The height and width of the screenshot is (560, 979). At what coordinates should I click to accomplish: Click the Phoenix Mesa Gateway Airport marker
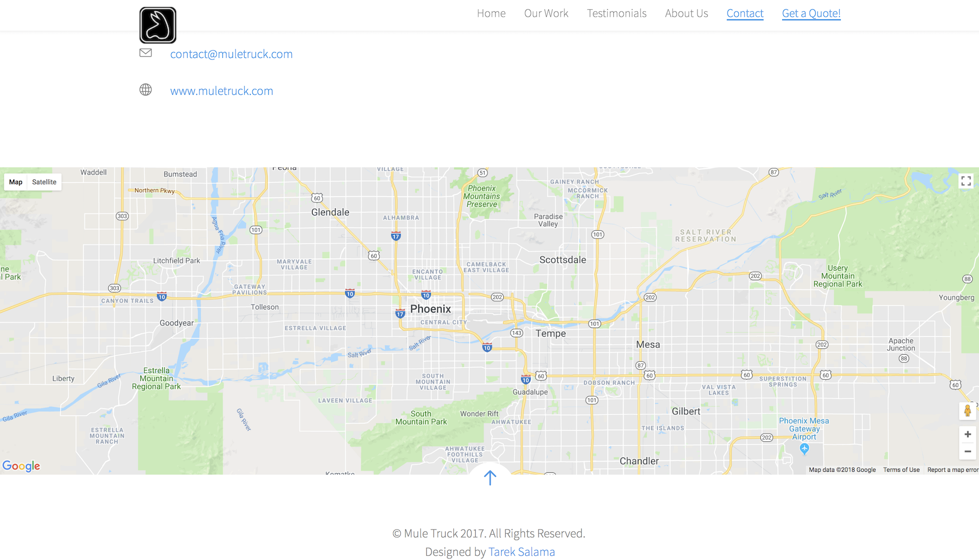point(804,448)
